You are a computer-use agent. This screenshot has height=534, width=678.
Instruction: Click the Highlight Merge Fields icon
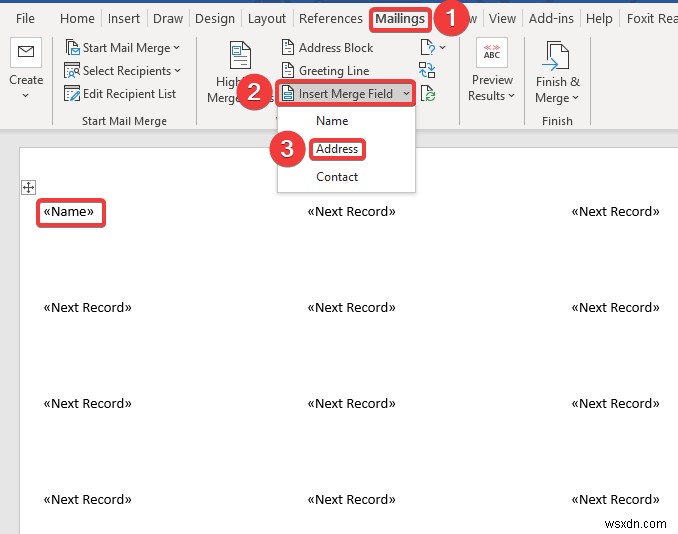coord(240,55)
